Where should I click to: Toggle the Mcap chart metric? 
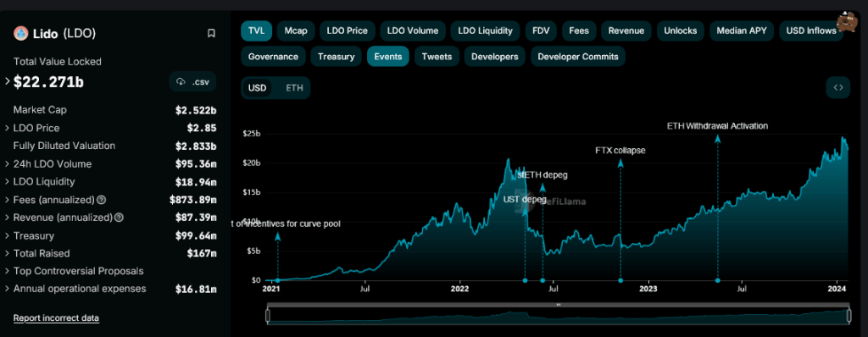point(296,30)
